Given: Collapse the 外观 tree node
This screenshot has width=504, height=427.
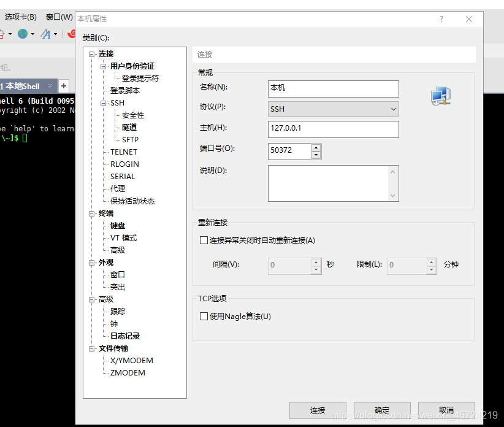Looking at the screenshot, I should pos(91,263).
